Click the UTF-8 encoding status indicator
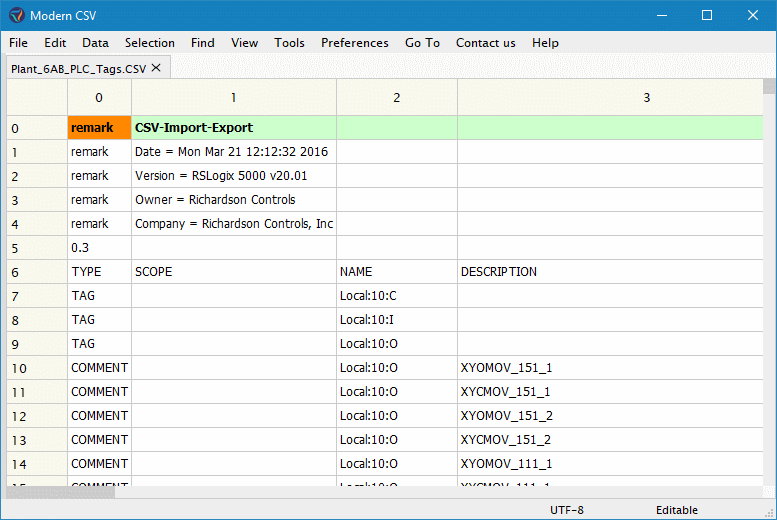Image resolution: width=777 pixels, height=520 pixels. click(567, 510)
